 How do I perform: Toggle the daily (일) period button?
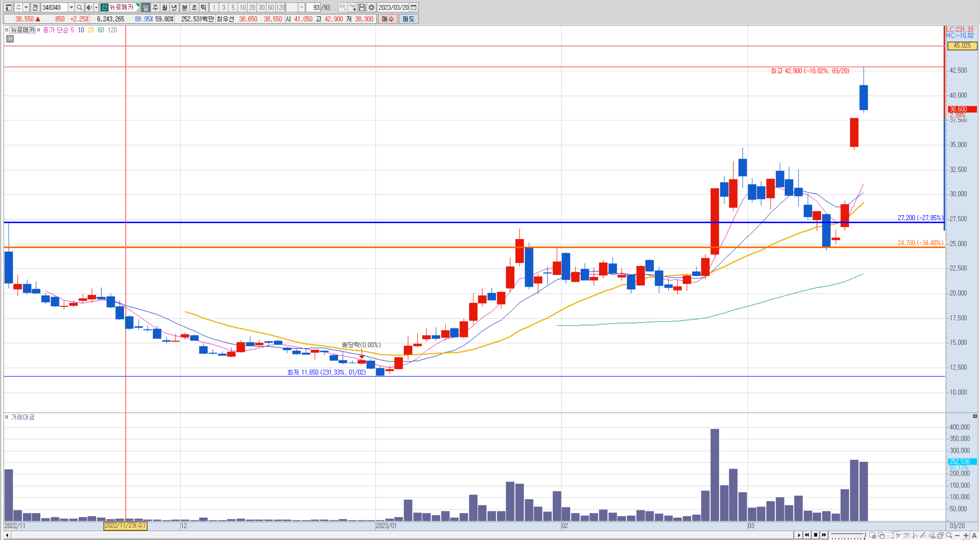click(x=145, y=8)
